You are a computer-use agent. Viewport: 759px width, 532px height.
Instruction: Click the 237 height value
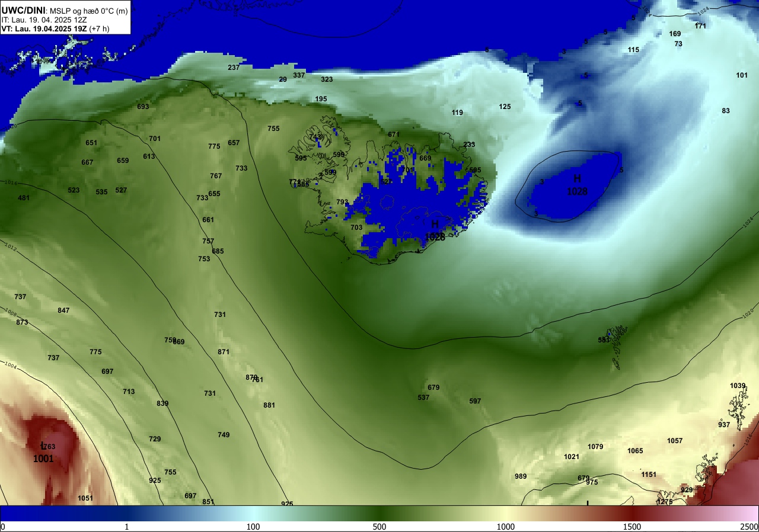(234, 68)
